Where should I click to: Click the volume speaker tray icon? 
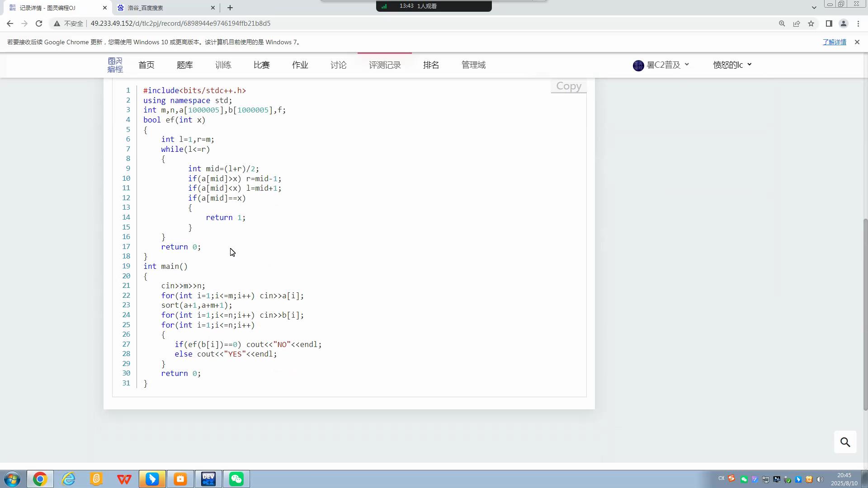(820, 479)
